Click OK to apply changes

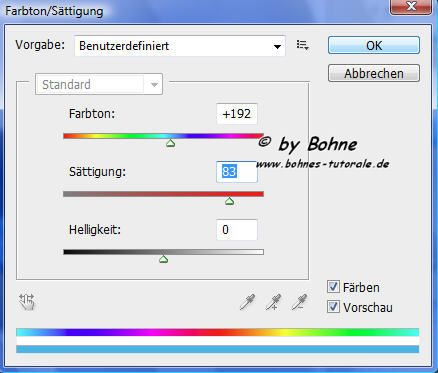374,45
